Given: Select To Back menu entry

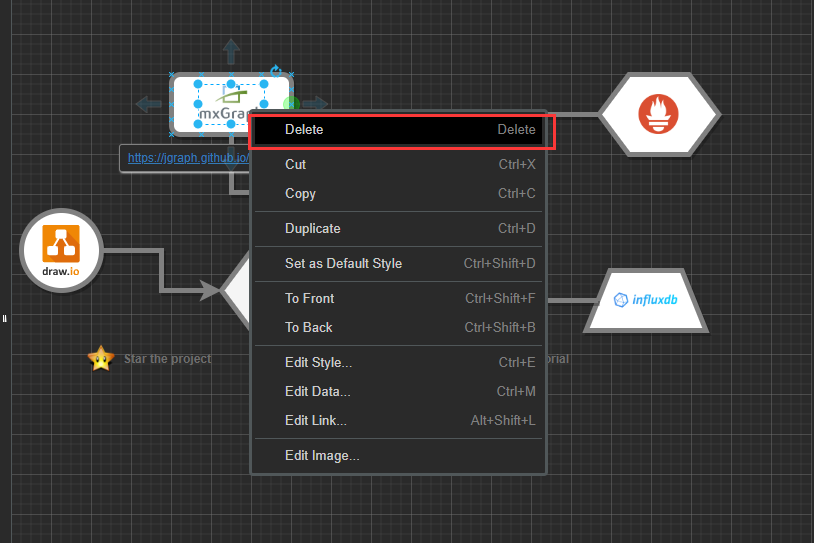Looking at the screenshot, I should [399, 328].
